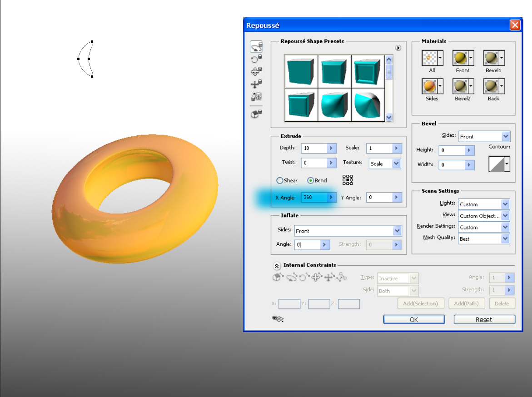Select the mesh scale tool icon
Viewport: 532px width, 397px height.
[256, 97]
